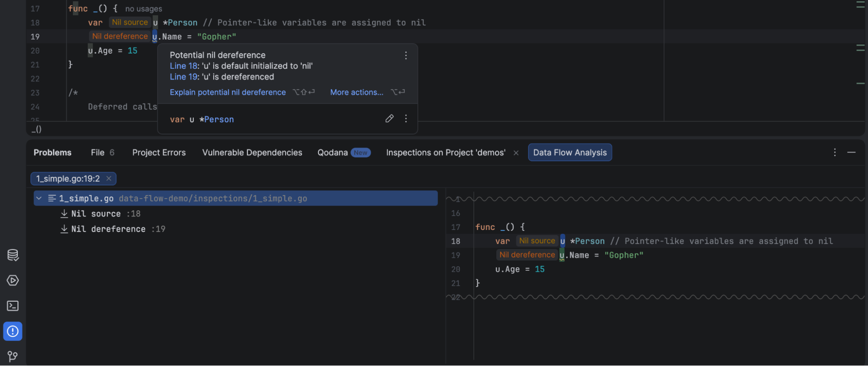Minimize the Problems tool window panel
The width and height of the screenshot is (868, 366).
coord(851,152)
